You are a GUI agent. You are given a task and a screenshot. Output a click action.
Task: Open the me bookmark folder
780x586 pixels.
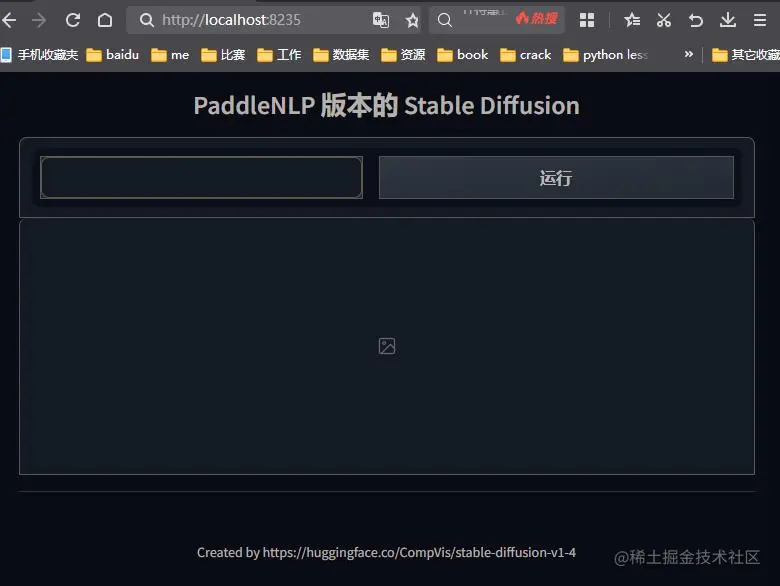(x=170, y=55)
